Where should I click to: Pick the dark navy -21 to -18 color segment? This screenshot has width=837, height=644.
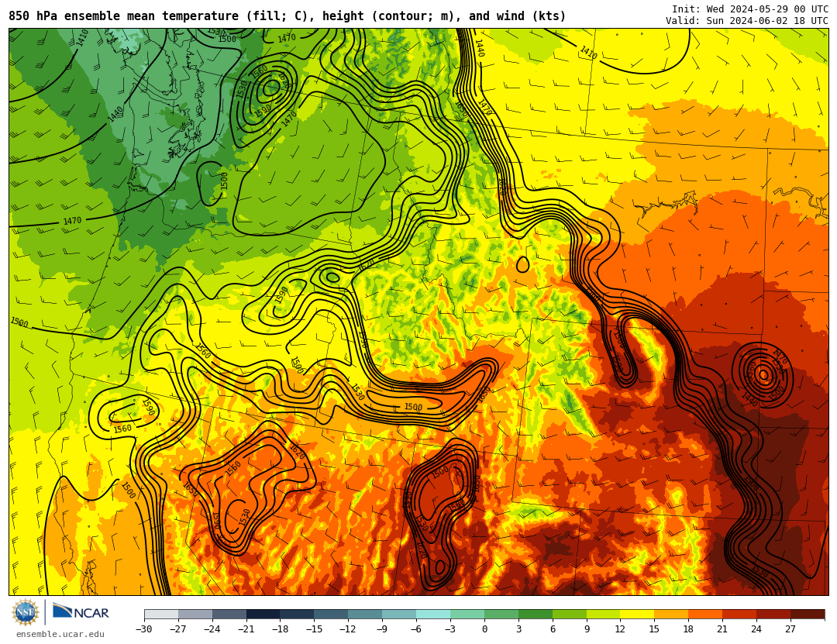[x=263, y=614]
